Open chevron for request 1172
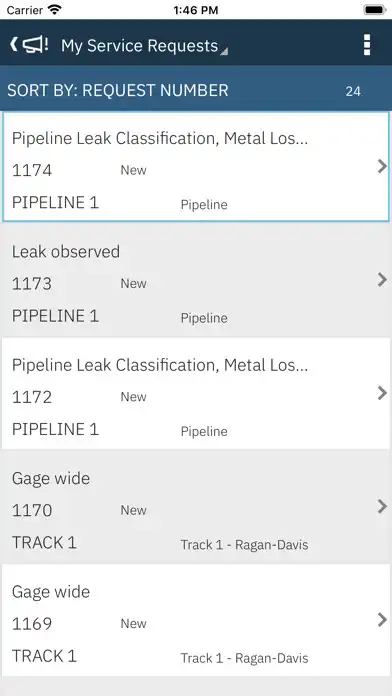Screen dimensions: 392x696 pyautogui.click(x=382, y=393)
